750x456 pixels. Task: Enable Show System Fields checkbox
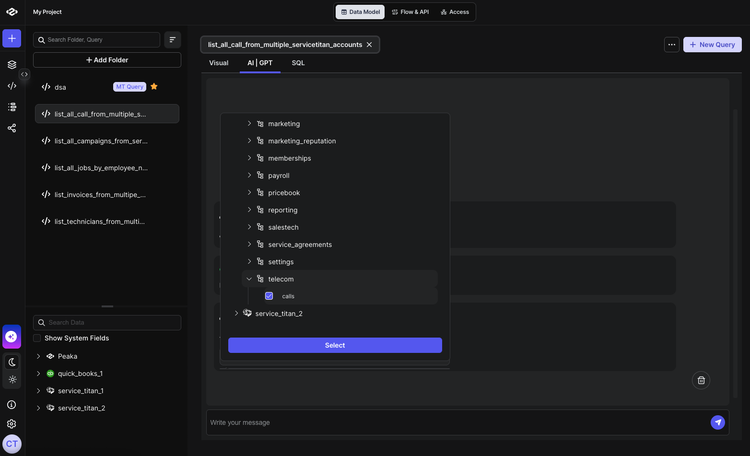(38, 338)
